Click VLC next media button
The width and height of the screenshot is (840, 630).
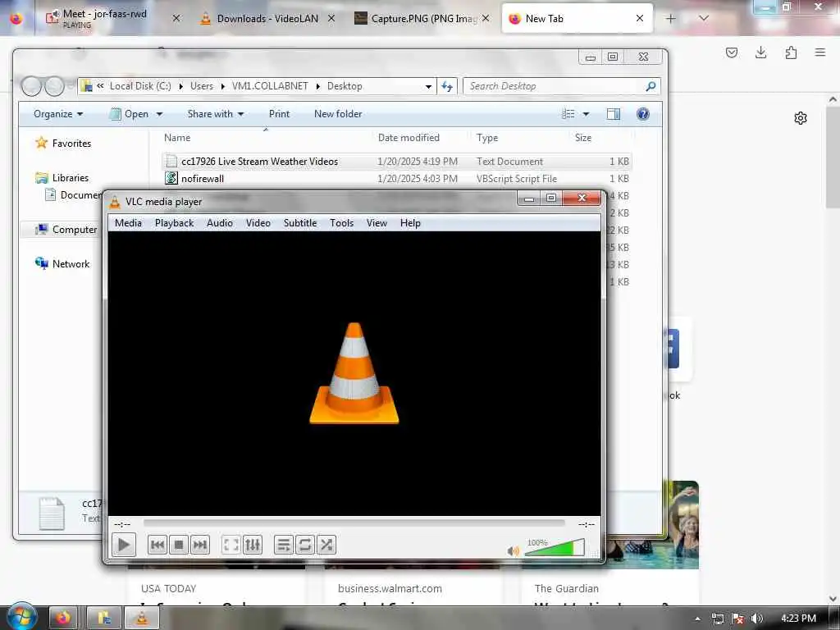[199, 546]
